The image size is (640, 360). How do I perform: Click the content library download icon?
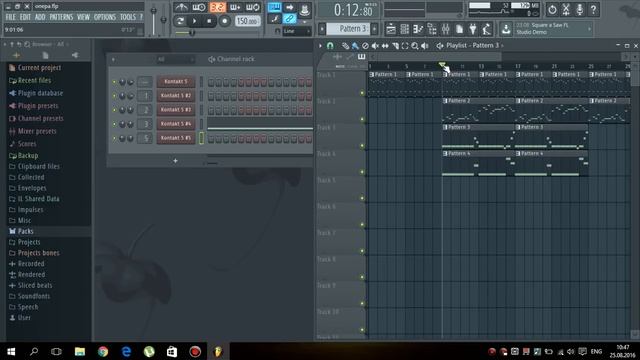pyautogui.click(x=506, y=29)
